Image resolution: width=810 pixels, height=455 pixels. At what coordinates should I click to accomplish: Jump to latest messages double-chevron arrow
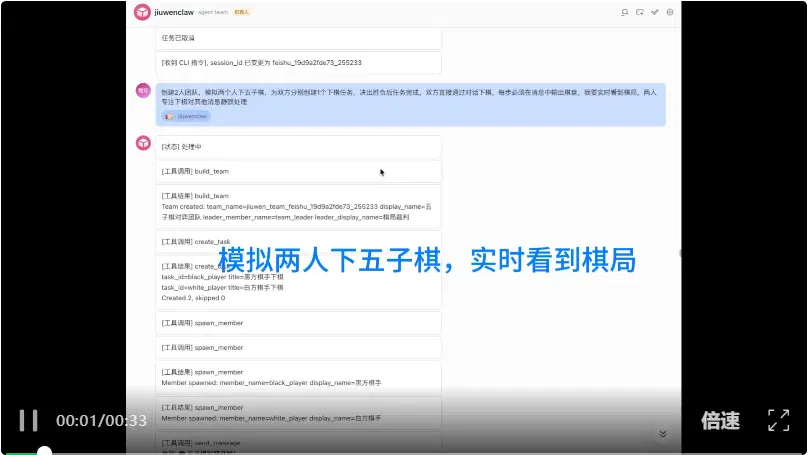tap(663, 434)
